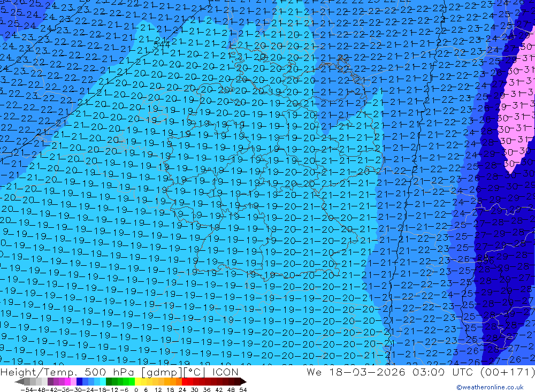This screenshot has width=535, height=392.
Task: Open the weatheronline.co.uk copyright link
Action: tap(490, 387)
